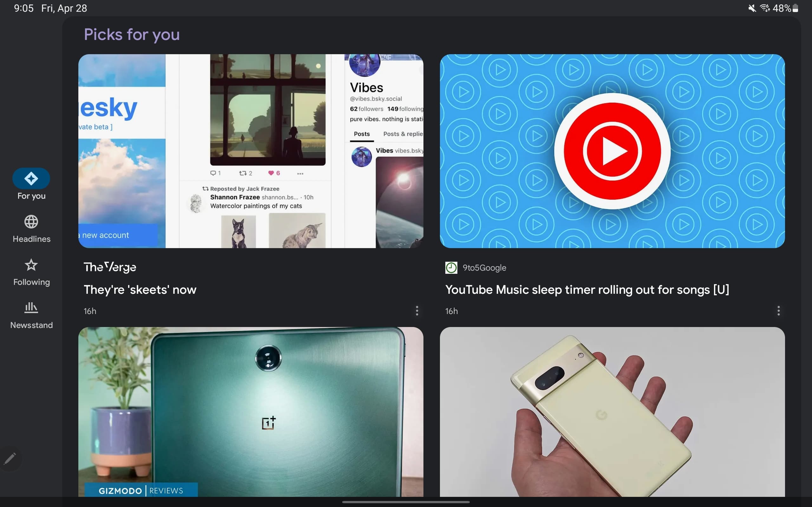
Task: Open the Newsstand shelf icon
Action: (31, 307)
